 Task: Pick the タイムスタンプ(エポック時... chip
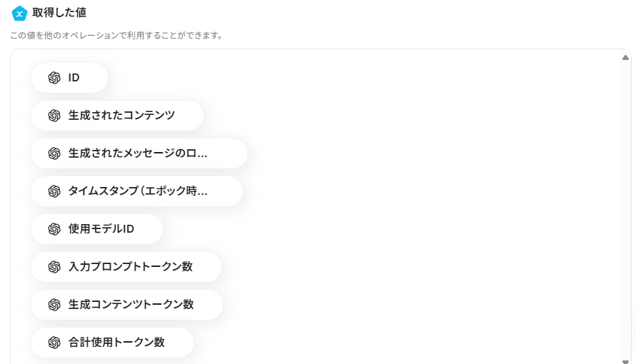136,191
